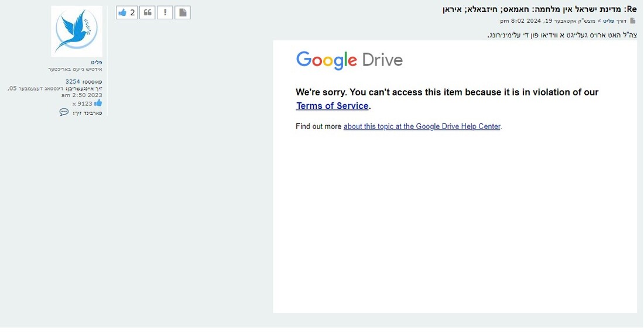View the user's 3254 posts

pyautogui.click(x=73, y=82)
